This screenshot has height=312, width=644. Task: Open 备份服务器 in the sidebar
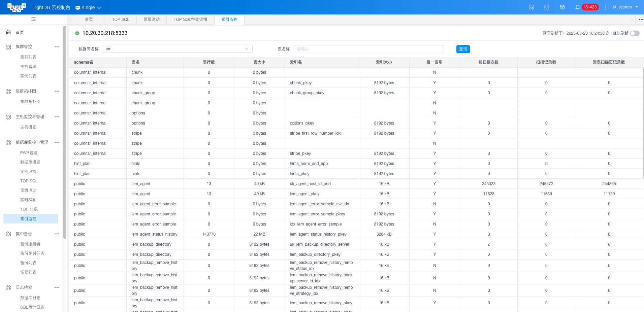coord(30,244)
